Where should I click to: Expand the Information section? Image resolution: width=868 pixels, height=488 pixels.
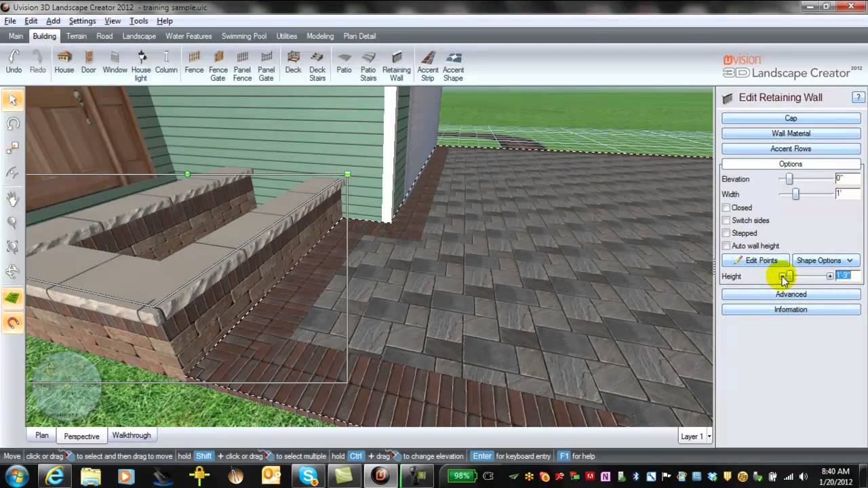(791, 310)
